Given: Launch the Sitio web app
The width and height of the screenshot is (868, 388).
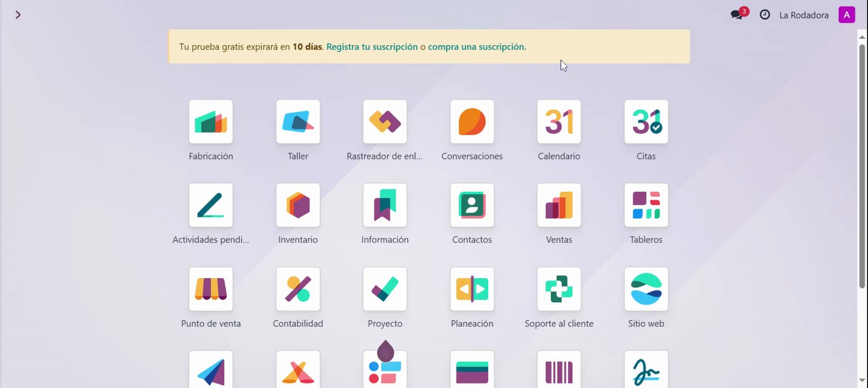Looking at the screenshot, I should click(646, 289).
